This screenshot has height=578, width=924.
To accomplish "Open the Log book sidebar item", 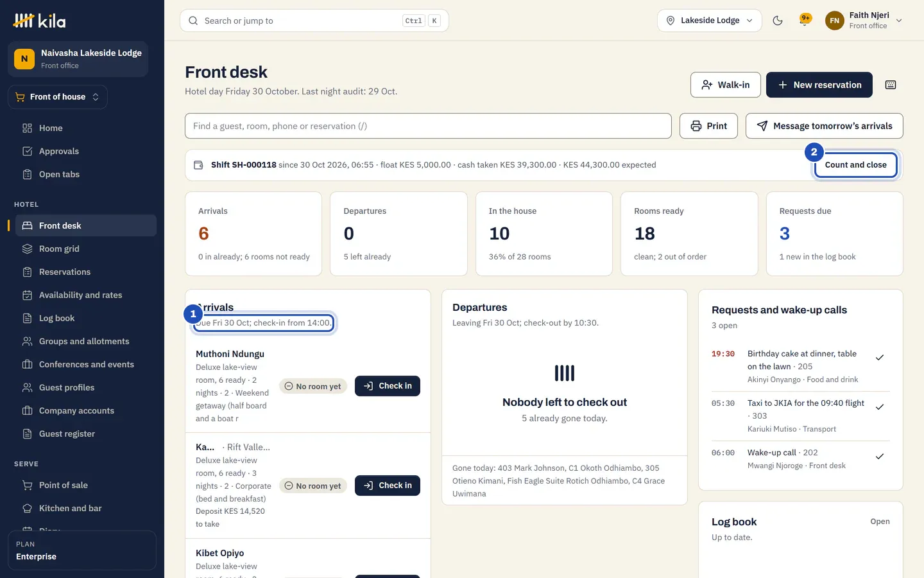I will (x=86, y=319).
